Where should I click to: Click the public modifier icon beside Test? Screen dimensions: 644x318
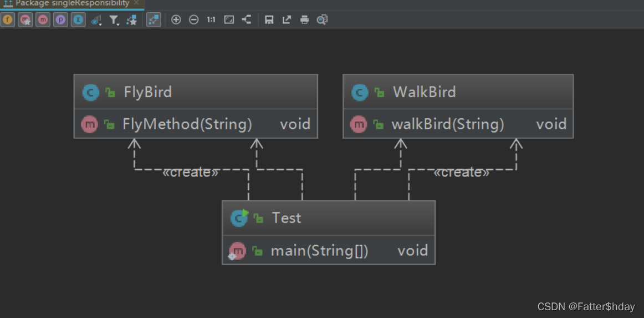(258, 218)
